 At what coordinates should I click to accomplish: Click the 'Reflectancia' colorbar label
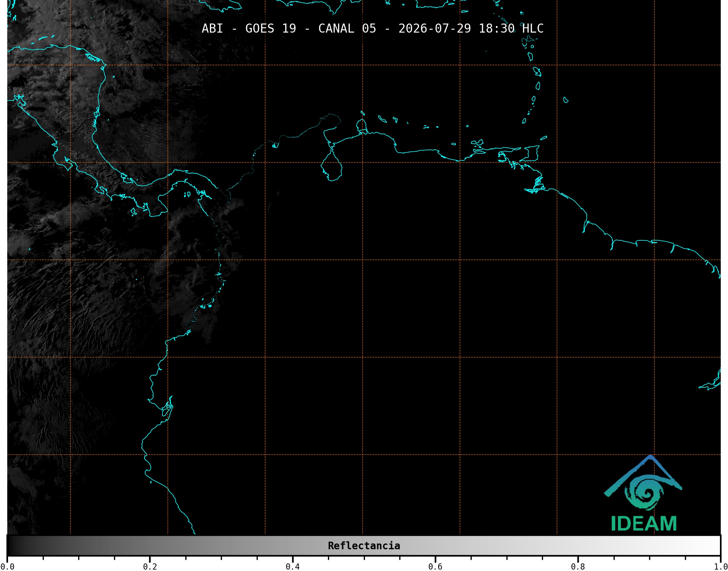point(364,546)
